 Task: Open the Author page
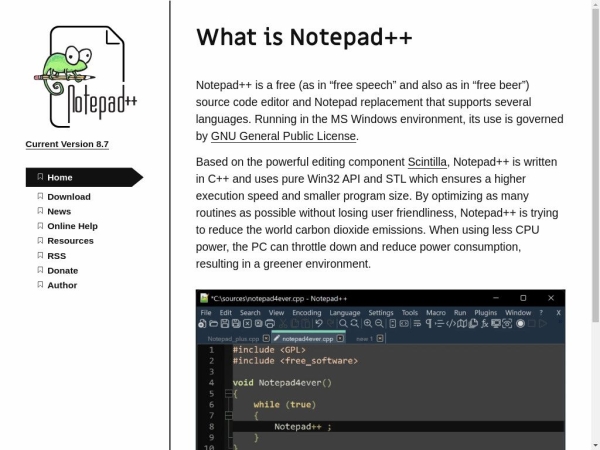(x=62, y=285)
